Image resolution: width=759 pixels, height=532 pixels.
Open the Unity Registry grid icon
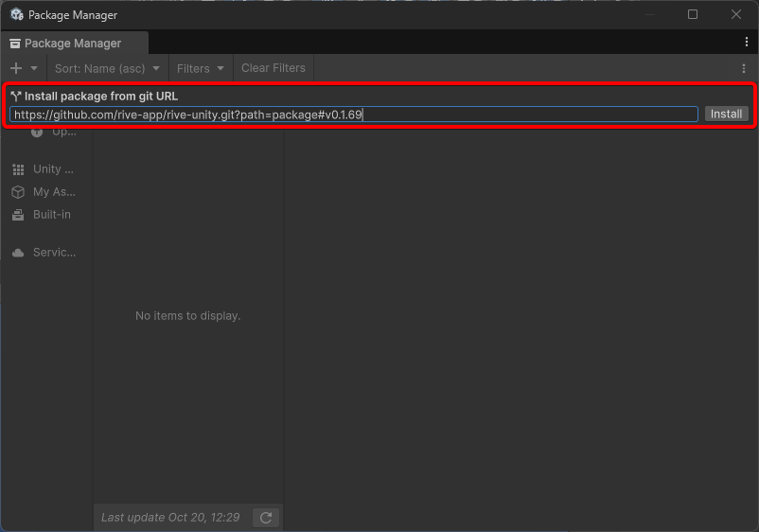pos(18,169)
